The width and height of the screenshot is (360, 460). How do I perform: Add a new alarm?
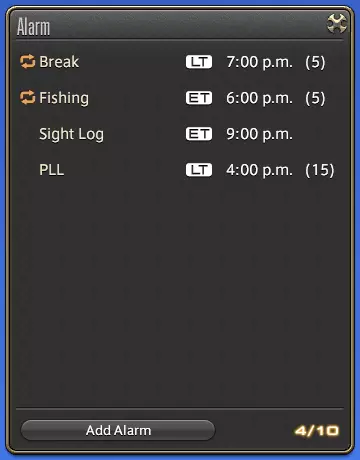[x=118, y=430]
